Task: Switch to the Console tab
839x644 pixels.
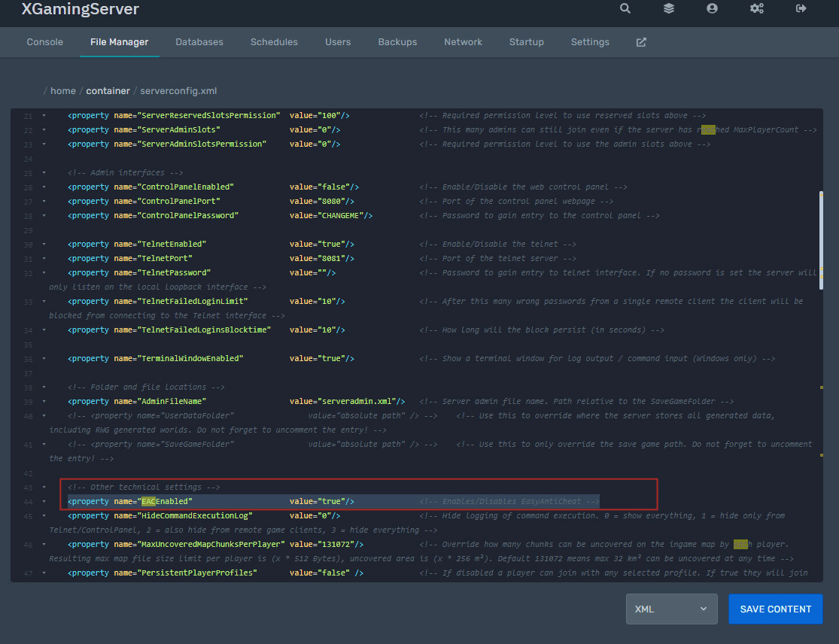Action: click(x=45, y=42)
